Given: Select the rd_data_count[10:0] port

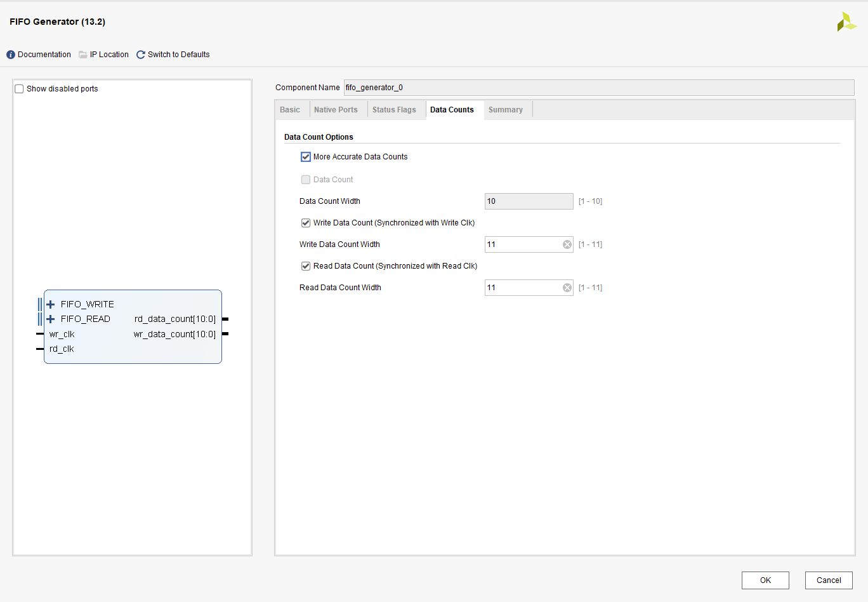Looking at the screenshot, I should click(175, 319).
